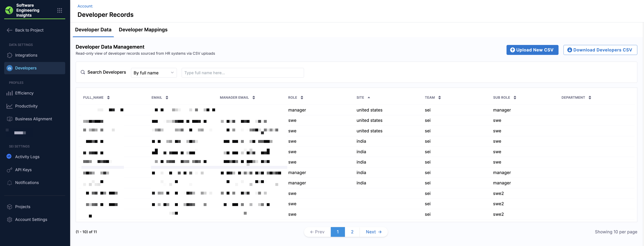Screen dimensions: 644x246
Task: Click the Account Settings gear icon
Action: pyautogui.click(x=10, y=219)
